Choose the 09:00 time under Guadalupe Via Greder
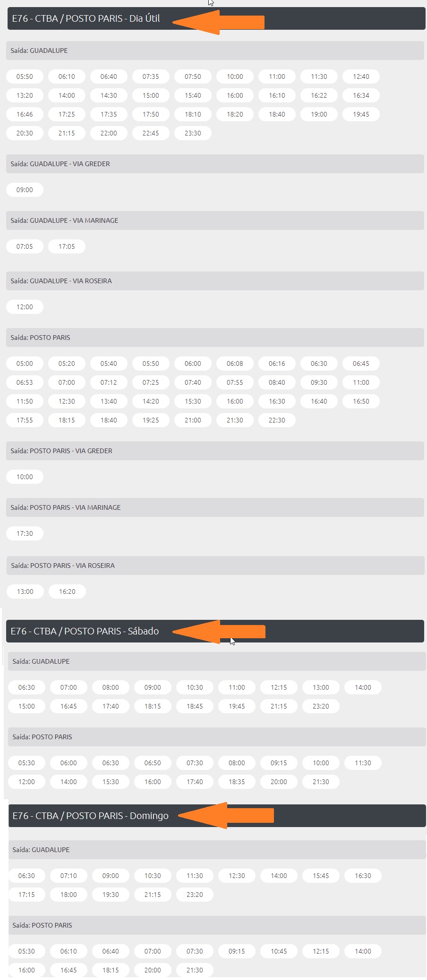 click(25, 190)
